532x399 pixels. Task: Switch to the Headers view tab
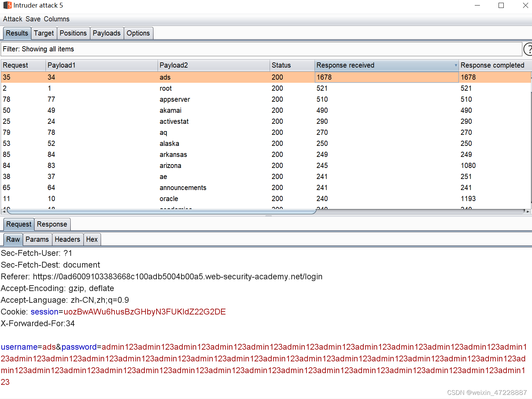67,239
